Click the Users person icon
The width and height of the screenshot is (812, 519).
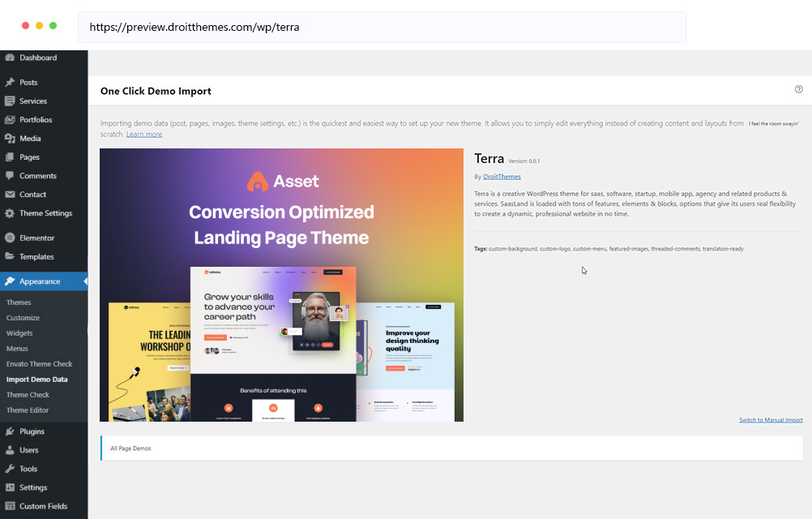(x=10, y=450)
